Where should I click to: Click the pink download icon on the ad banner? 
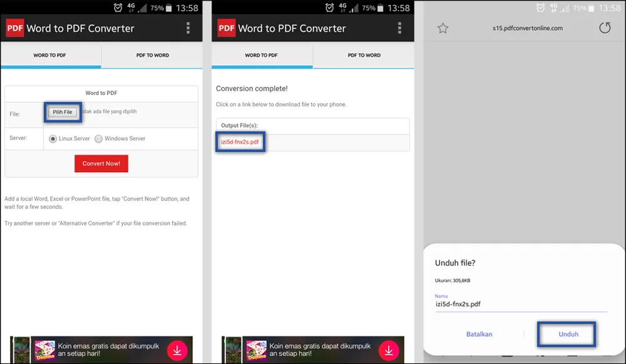tap(178, 350)
